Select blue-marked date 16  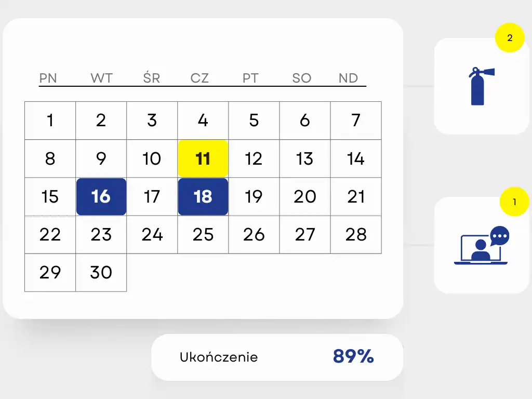coord(101,196)
